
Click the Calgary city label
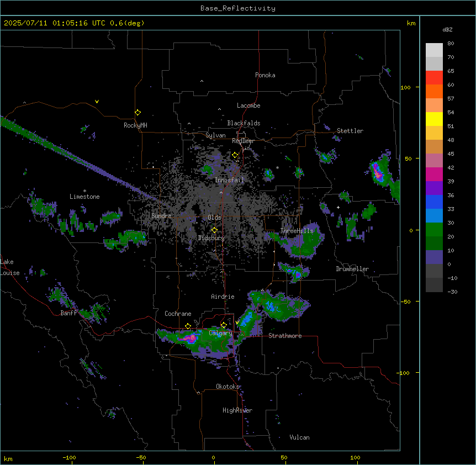220,333
